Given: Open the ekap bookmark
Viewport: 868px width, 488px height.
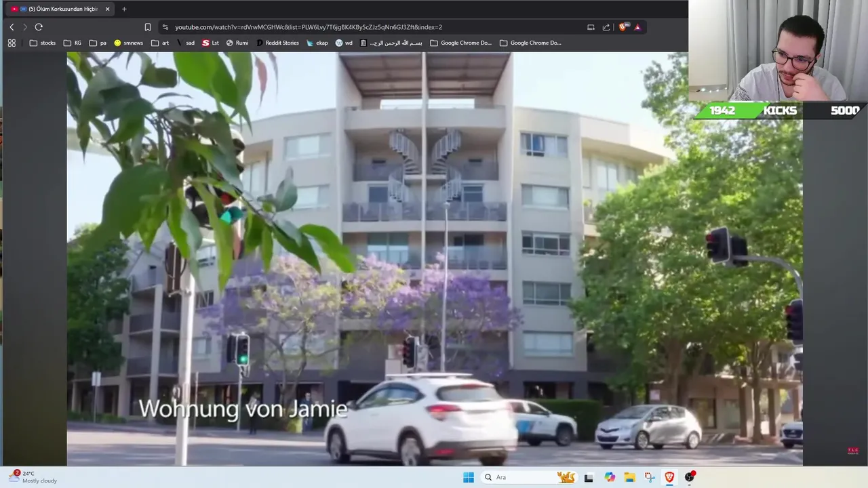Looking at the screenshot, I should 317,43.
